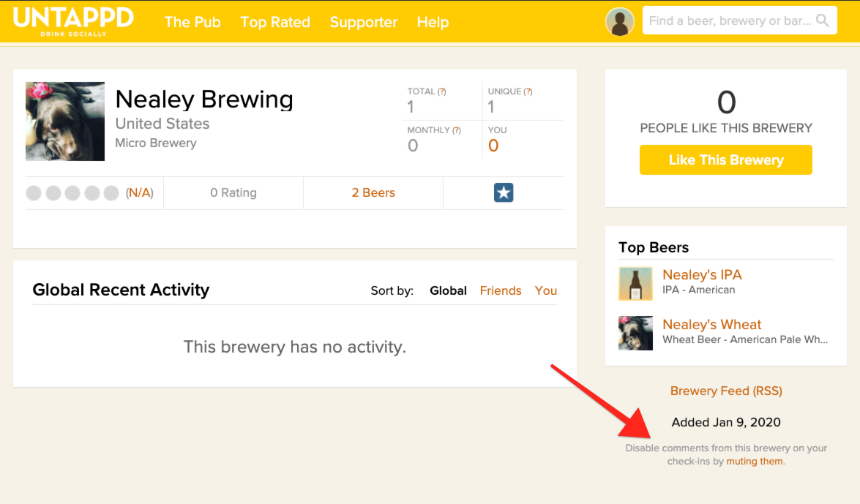The image size is (860, 504).
Task: Click the blue star badge icon
Action: pyautogui.click(x=504, y=192)
